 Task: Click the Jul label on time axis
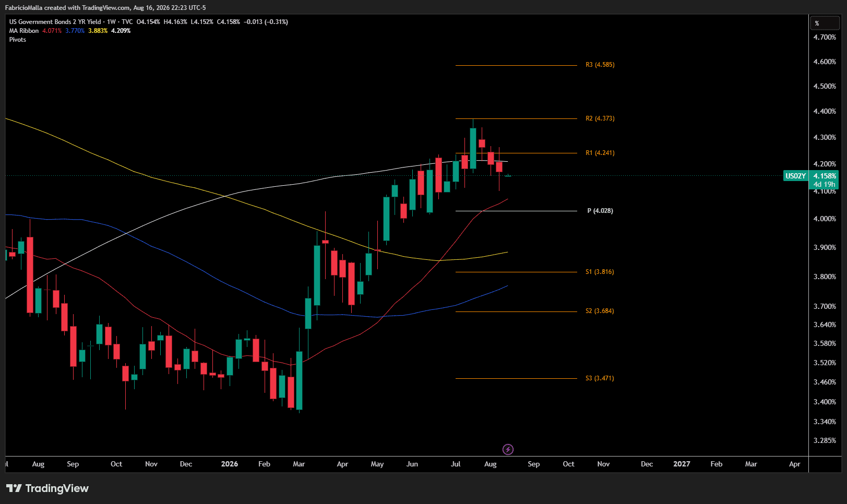[x=456, y=464]
